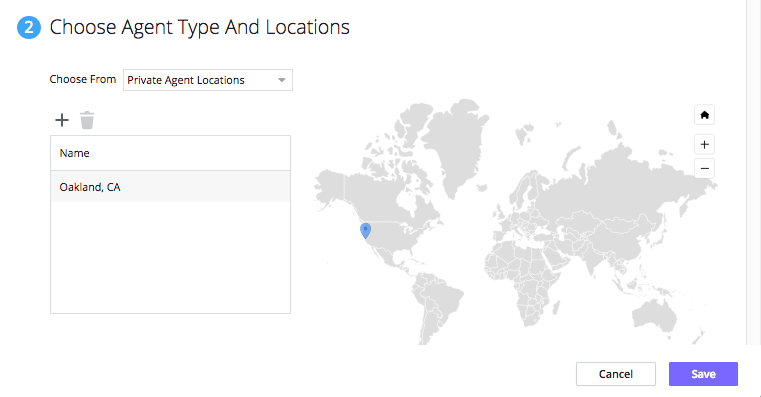This screenshot has width=761, height=397.
Task: Save the agent type and locations
Action: click(x=703, y=374)
